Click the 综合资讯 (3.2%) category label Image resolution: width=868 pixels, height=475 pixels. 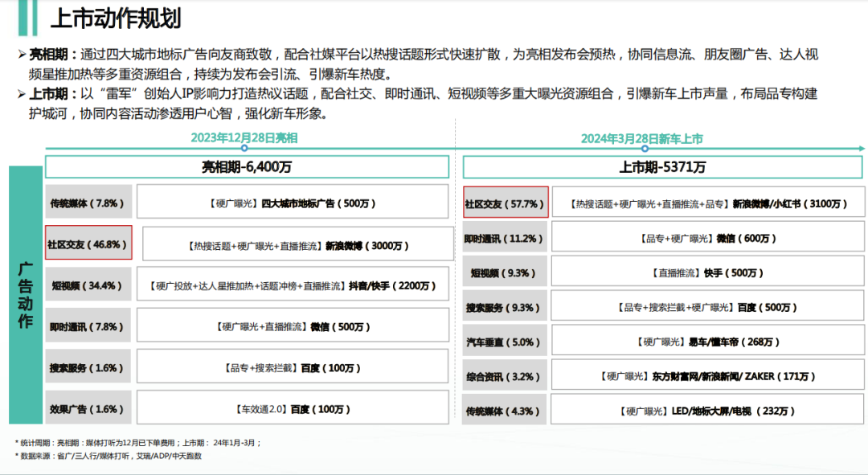[x=505, y=376]
